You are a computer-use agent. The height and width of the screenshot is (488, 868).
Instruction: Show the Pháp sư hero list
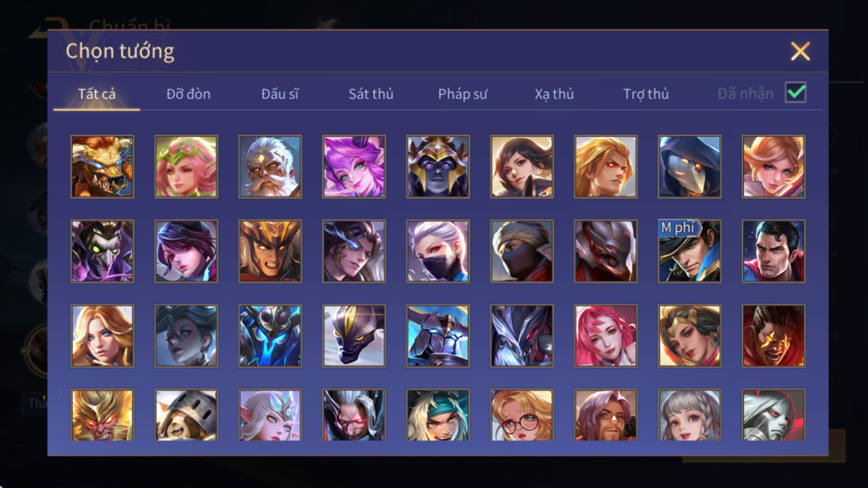pyautogui.click(x=463, y=94)
